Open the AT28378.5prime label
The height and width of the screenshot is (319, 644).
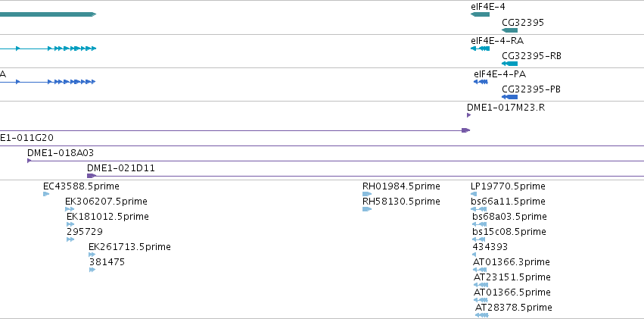[514, 308]
